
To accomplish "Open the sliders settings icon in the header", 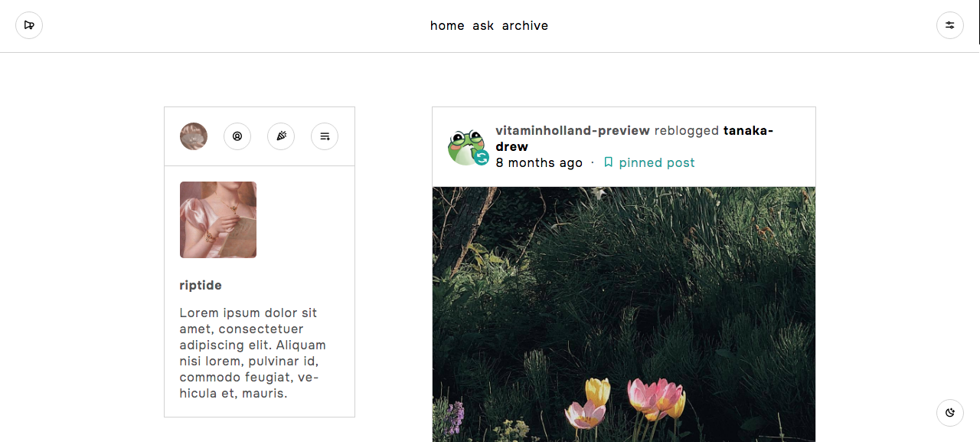I will pyautogui.click(x=950, y=25).
